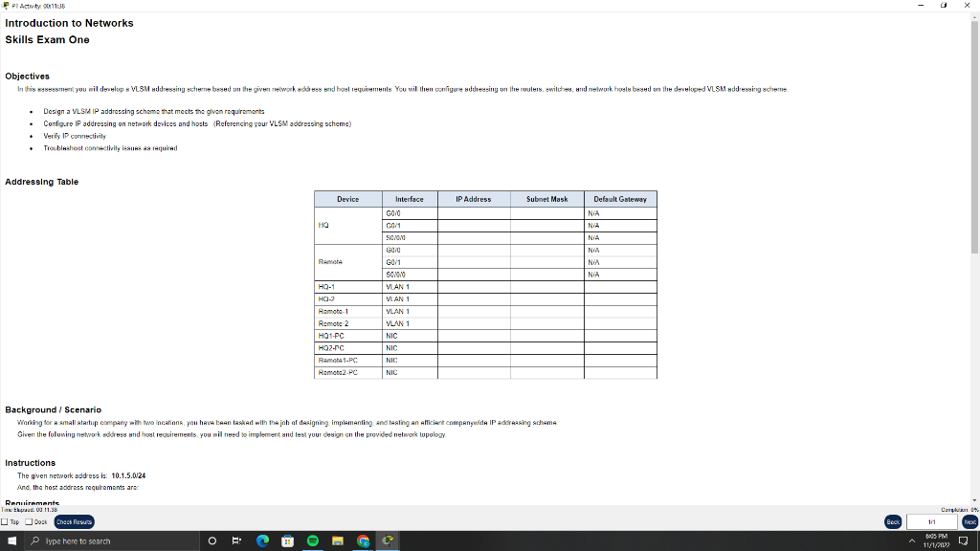Enable the Top checkbox
Screen dimensions: 980x551
(x=5, y=522)
